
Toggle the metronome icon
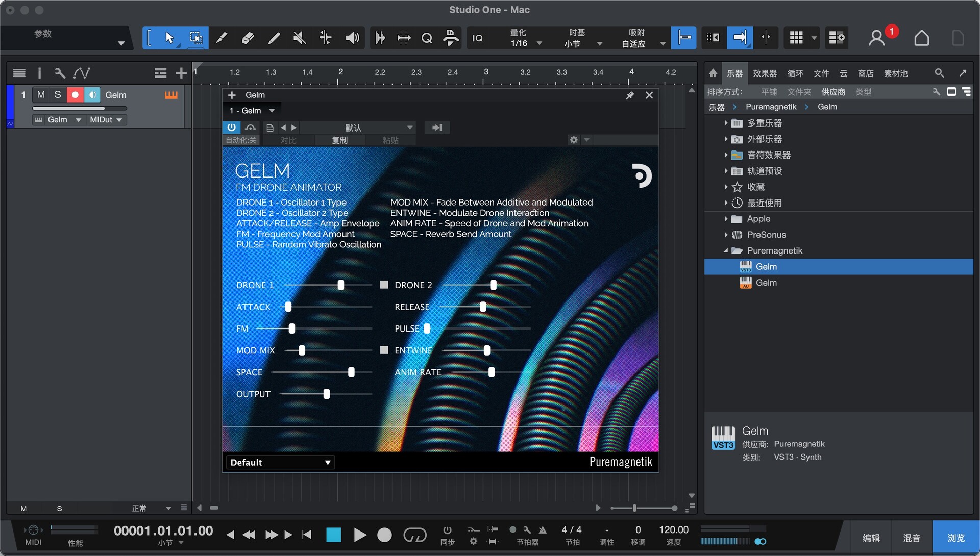click(x=543, y=530)
